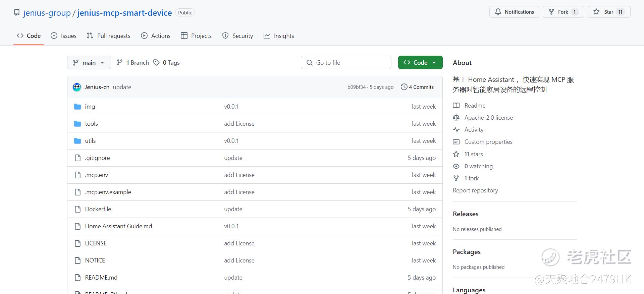
Task: Click the search magnifier icon
Action: coord(309,63)
